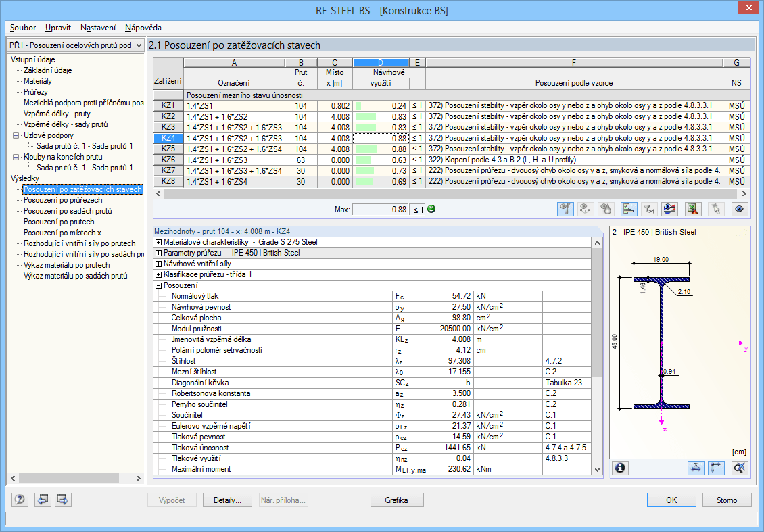
Task: Click the Excel export icon
Action: tap(692, 209)
